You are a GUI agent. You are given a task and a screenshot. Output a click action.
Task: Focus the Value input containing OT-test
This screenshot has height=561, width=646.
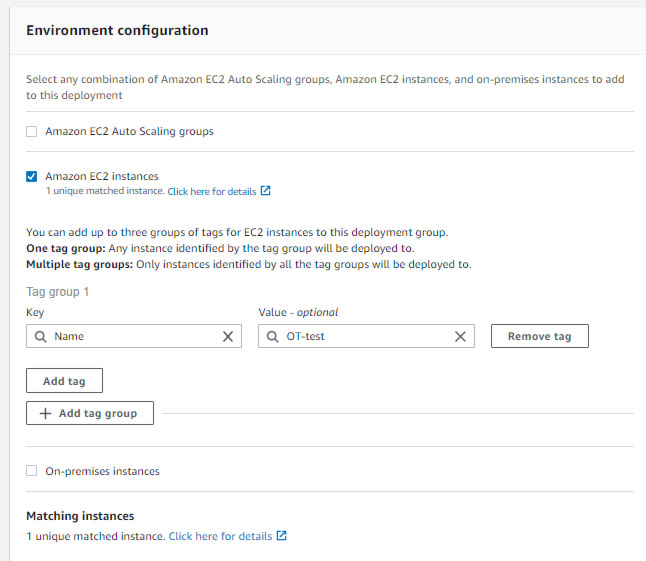[x=366, y=336]
